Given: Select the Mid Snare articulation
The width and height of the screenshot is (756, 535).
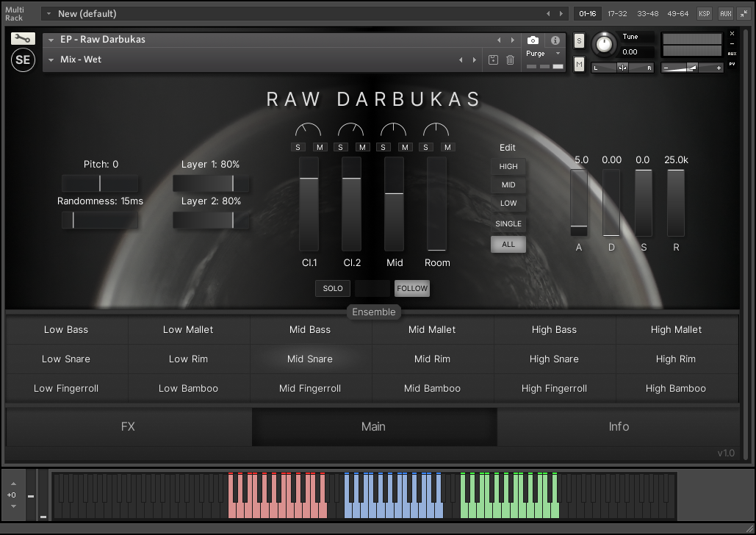Looking at the screenshot, I should coord(310,359).
